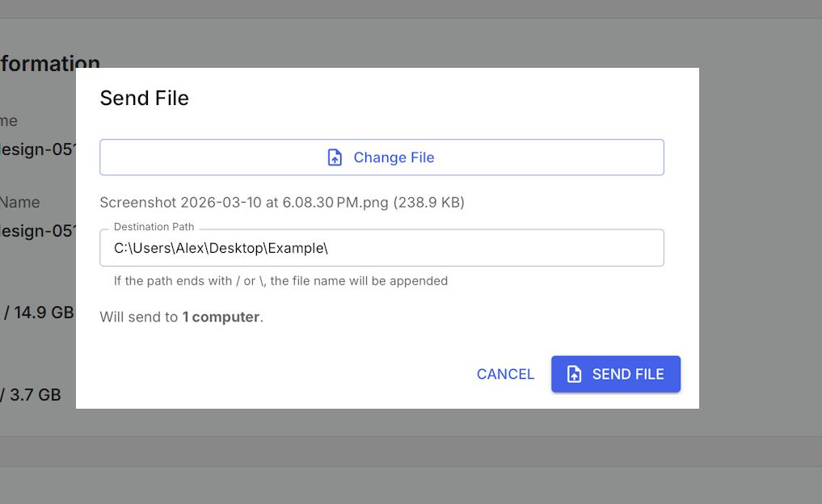
Task: Click the path hint text below the field
Action: pos(279,280)
